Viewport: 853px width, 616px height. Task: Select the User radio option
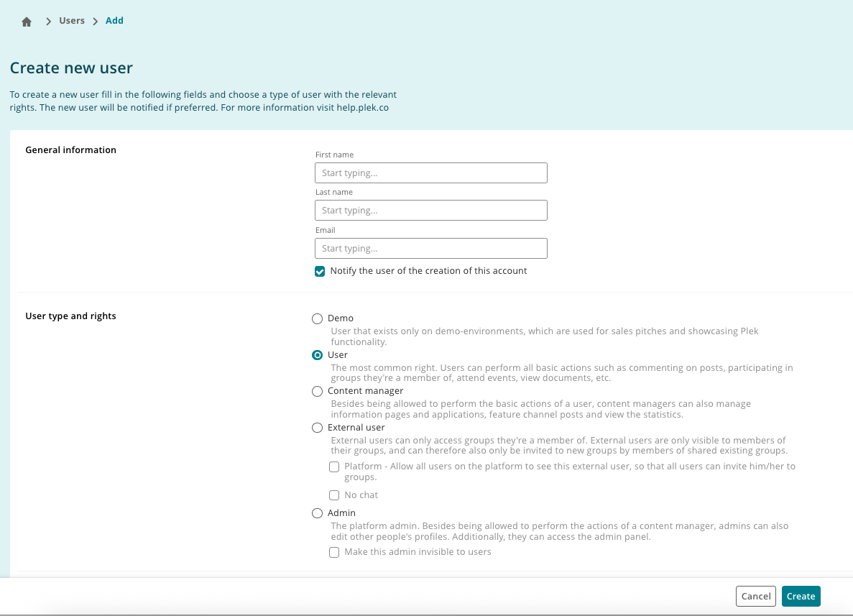(317, 355)
